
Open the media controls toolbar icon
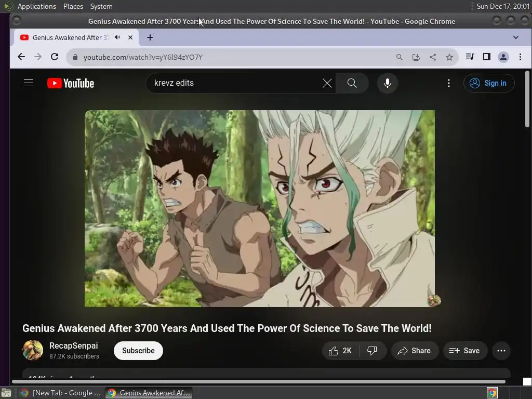pyautogui.click(x=470, y=57)
